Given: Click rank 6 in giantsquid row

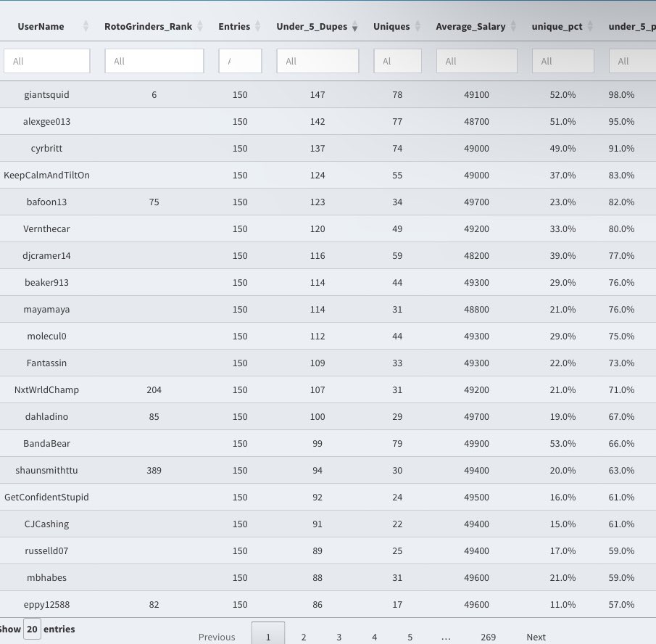Looking at the screenshot, I should (x=154, y=94).
